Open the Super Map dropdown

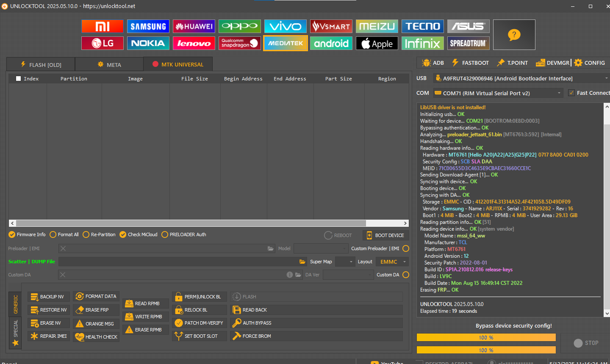[345, 262]
